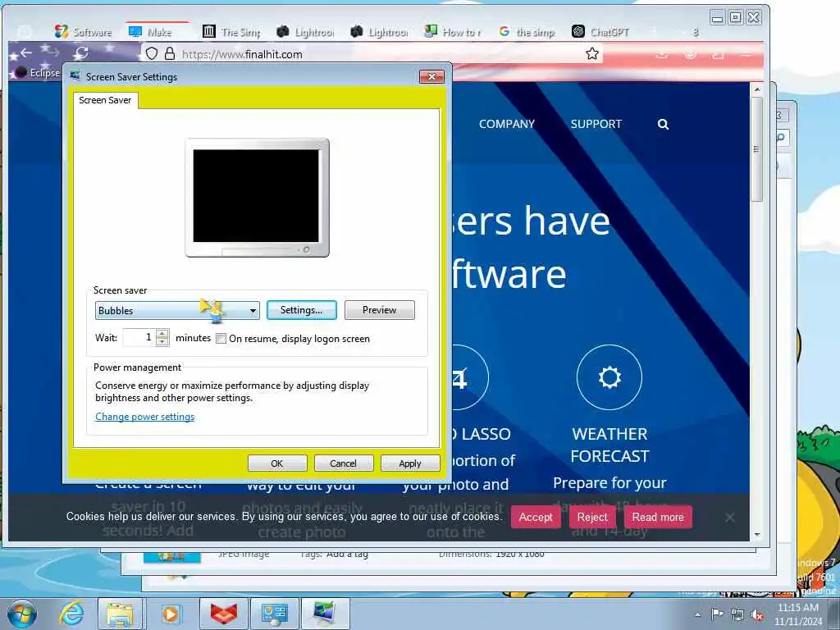The image size is (840, 630).
Task: Click WEATHER FORECAST heading on website
Action: (609, 445)
